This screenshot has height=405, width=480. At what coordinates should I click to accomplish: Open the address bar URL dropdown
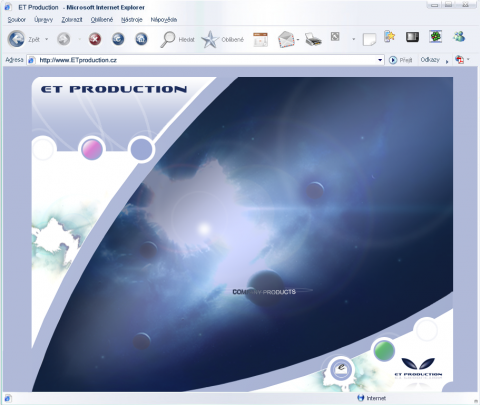[x=380, y=60]
